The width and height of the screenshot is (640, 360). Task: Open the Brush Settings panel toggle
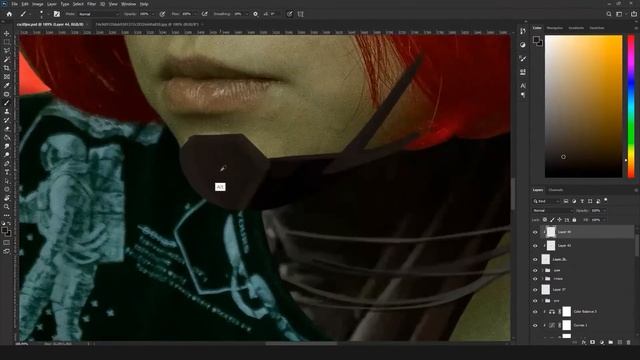pos(57,14)
